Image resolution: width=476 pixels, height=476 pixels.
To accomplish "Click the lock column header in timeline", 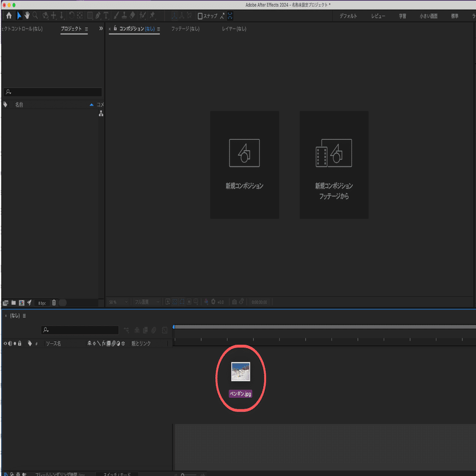I will pyautogui.click(x=20, y=344).
